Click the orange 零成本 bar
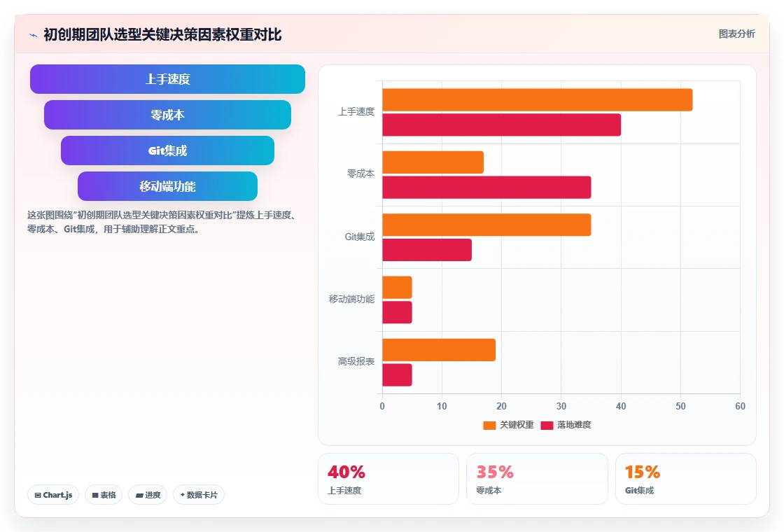The width and height of the screenshot is (784, 532). point(433,162)
